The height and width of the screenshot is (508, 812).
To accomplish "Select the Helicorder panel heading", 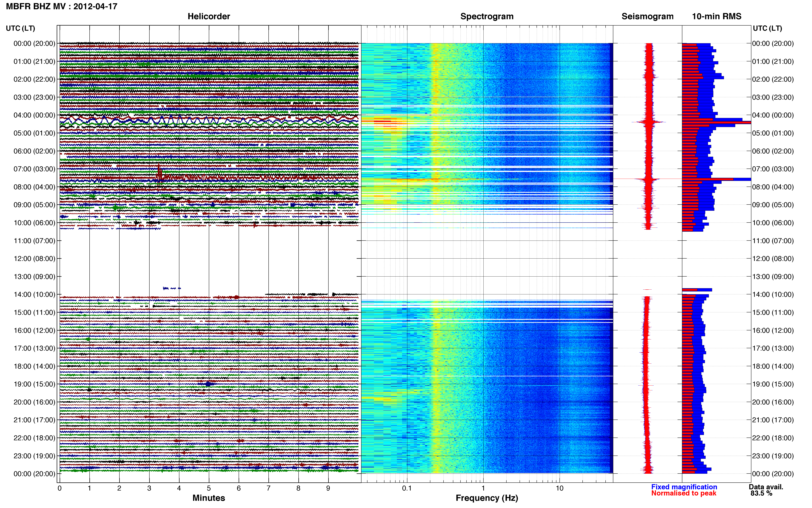I will (x=209, y=16).
